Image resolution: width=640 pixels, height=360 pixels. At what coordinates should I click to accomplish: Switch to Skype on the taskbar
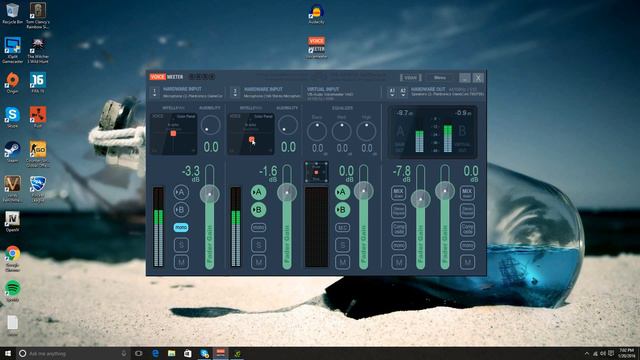tap(204, 353)
